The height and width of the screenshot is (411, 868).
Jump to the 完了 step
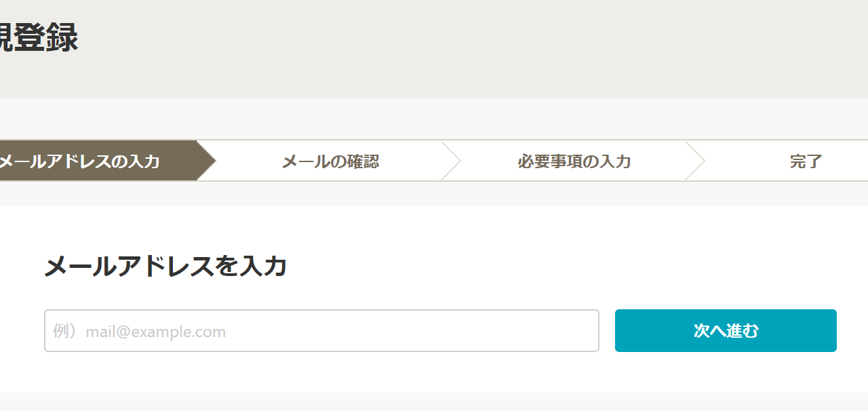[x=806, y=161]
